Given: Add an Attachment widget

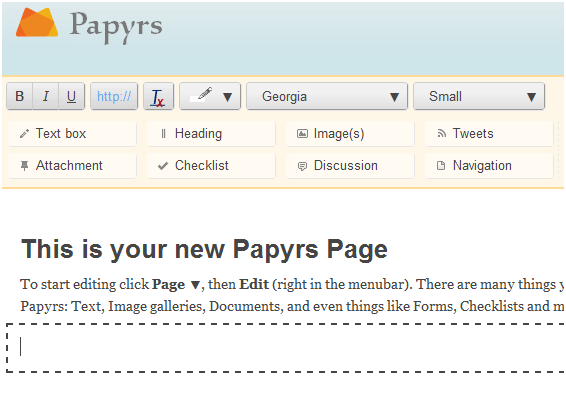Looking at the screenshot, I should click(72, 166).
